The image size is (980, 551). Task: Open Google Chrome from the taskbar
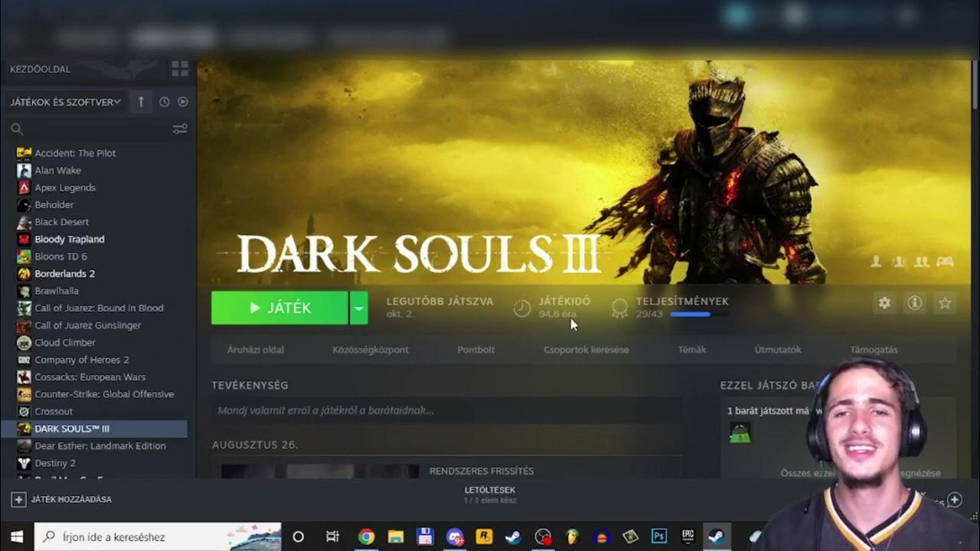point(367,536)
